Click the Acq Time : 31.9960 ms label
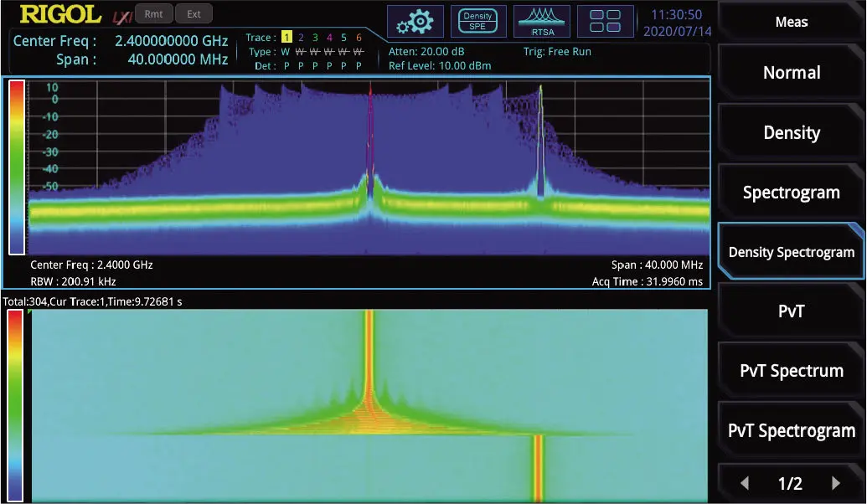This screenshot has width=867, height=504. tap(647, 281)
